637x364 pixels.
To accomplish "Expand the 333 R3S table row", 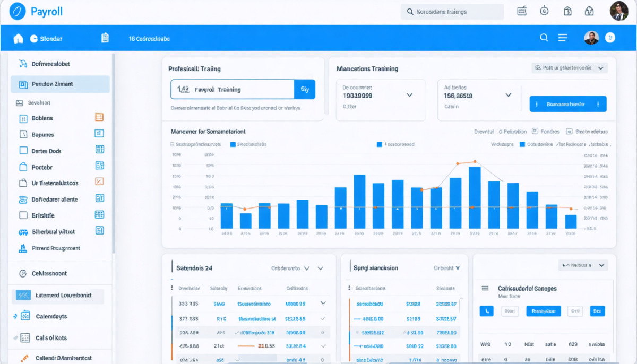I will coord(323,304).
